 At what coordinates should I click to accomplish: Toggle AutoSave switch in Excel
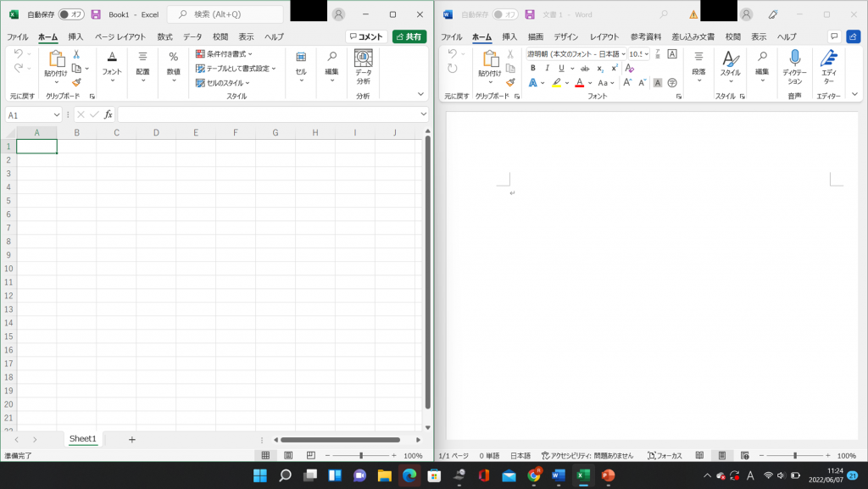point(70,14)
